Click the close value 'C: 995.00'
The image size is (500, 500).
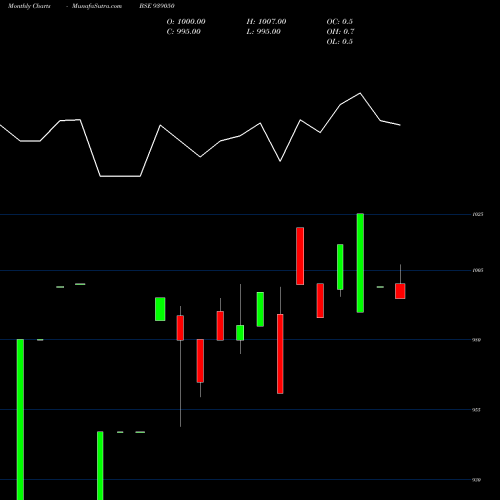coord(184,32)
